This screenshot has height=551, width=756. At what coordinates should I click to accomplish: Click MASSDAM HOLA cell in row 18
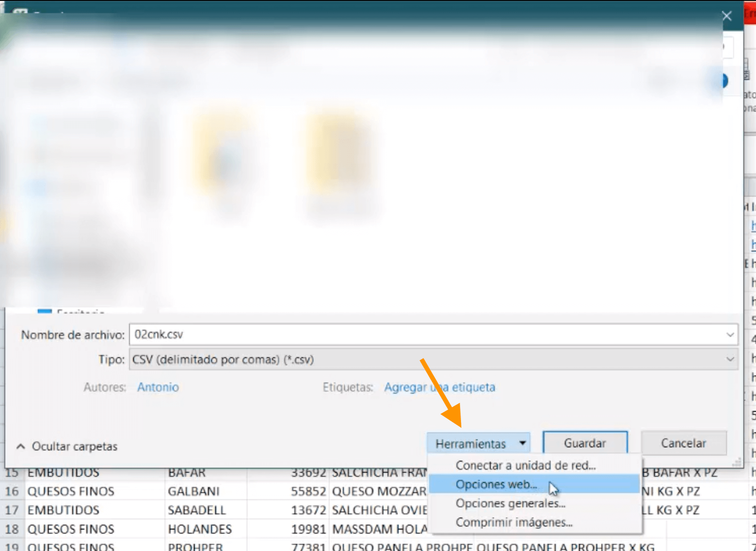379,529
